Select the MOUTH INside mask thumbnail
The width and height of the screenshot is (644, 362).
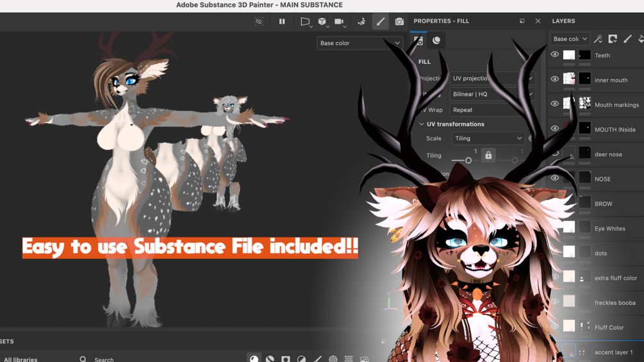click(x=584, y=128)
